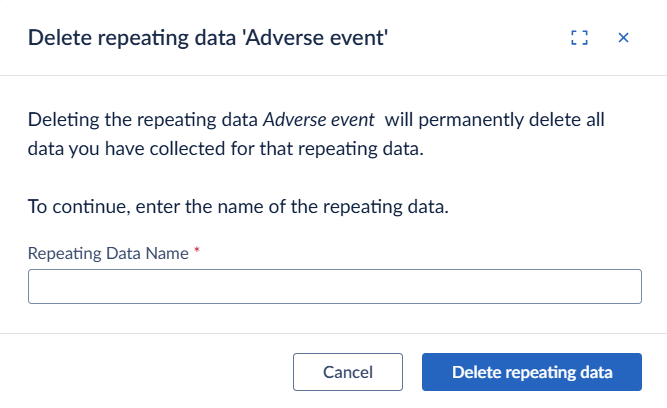Place cursor in the empty name input box
The width and height of the screenshot is (667, 408).
pyautogui.click(x=335, y=286)
